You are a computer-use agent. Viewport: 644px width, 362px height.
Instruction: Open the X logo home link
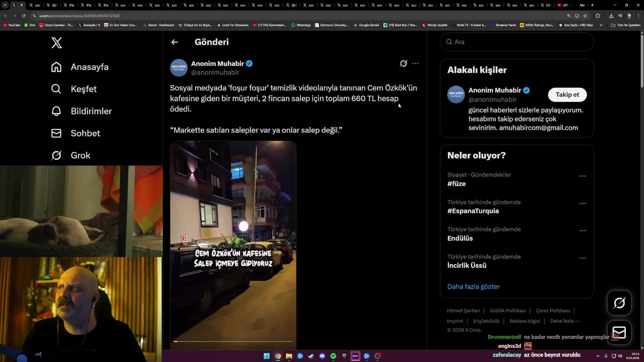pyautogui.click(x=57, y=43)
